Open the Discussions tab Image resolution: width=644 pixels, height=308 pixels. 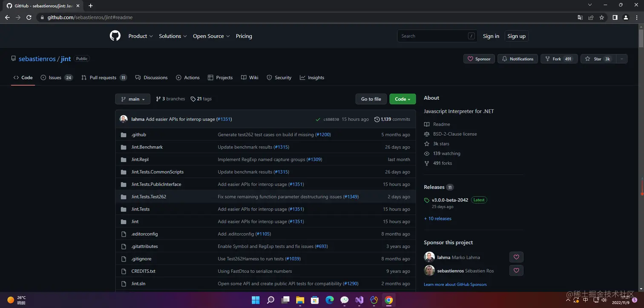(151, 77)
